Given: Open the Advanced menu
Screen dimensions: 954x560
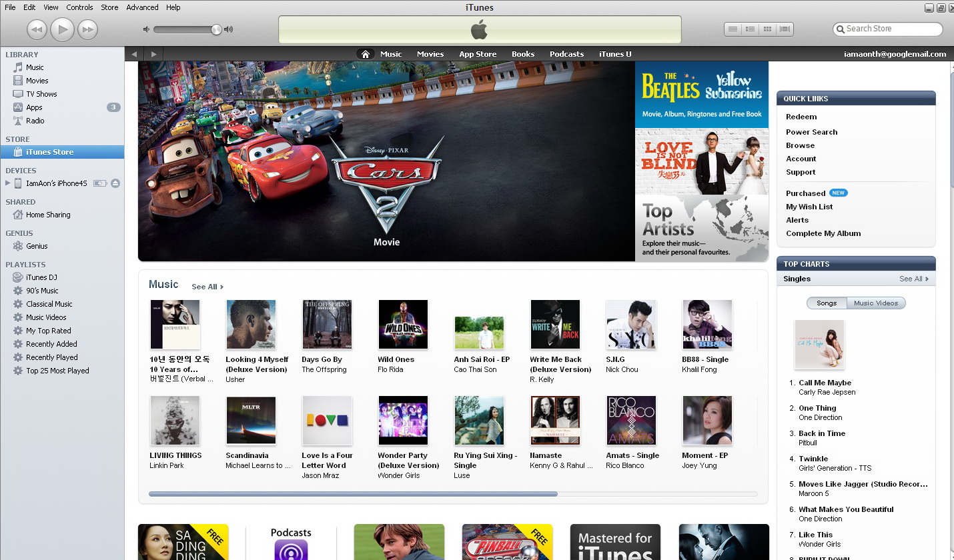Looking at the screenshot, I should click(x=142, y=7).
